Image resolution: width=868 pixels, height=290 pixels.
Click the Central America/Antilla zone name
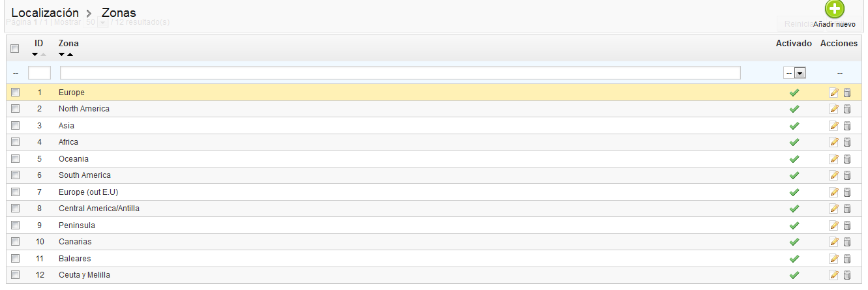click(x=98, y=209)
